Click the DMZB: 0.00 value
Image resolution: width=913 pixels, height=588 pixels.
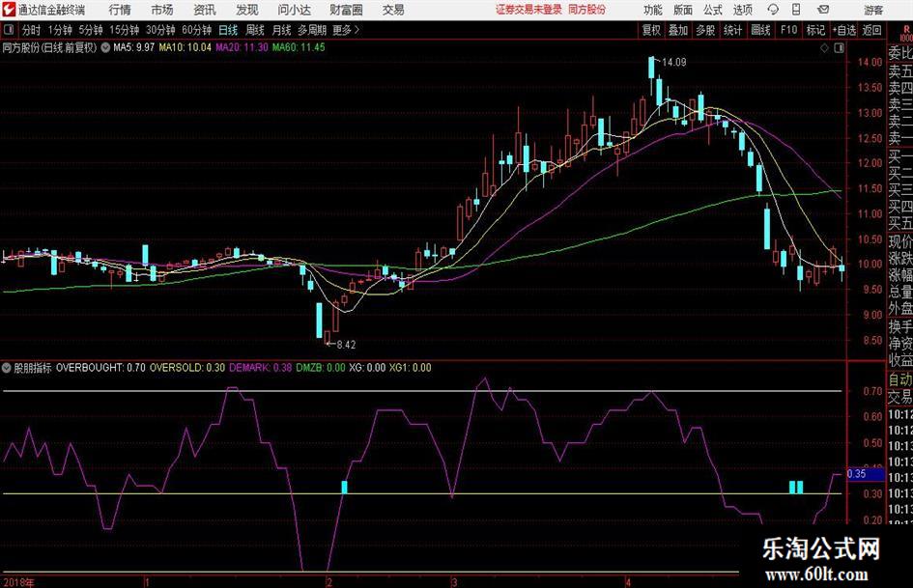320,368
